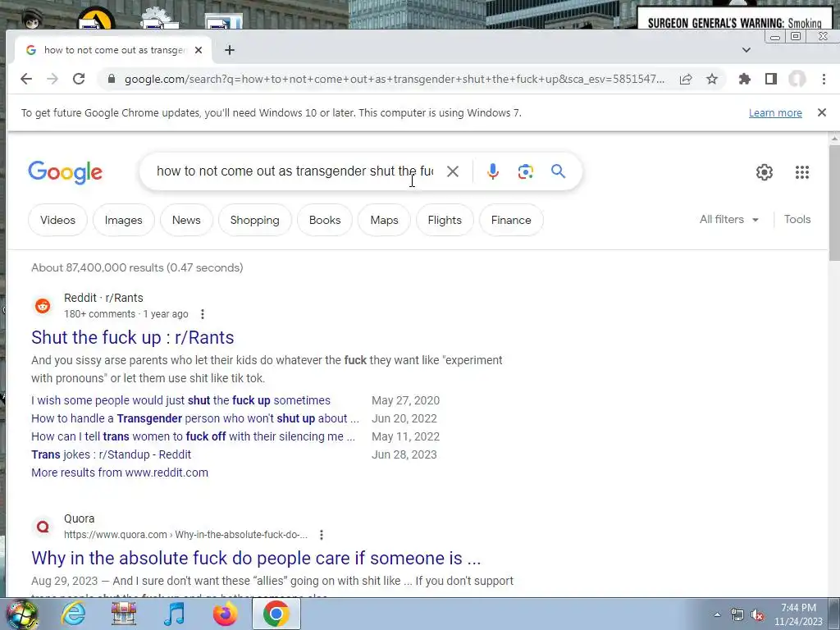Screen dimensions: 840x630
Task: Open a new tab with plus button
Action: tap(230, 50)
